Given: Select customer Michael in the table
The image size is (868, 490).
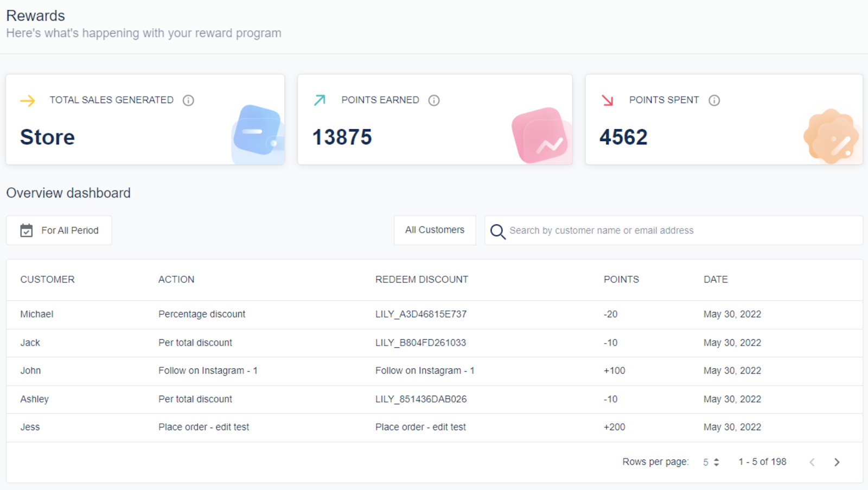Looking at the screenshot, I should tap(37, 314).
